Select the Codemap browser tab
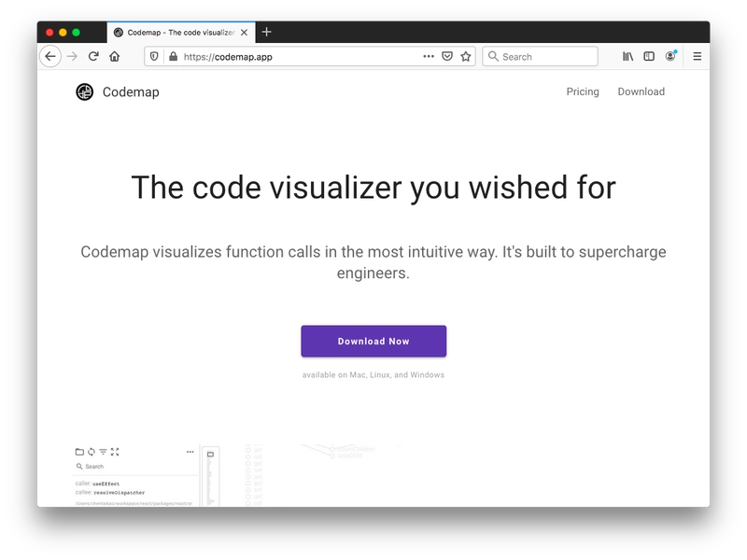Screen dimensions: 747x560 [181, 33]
